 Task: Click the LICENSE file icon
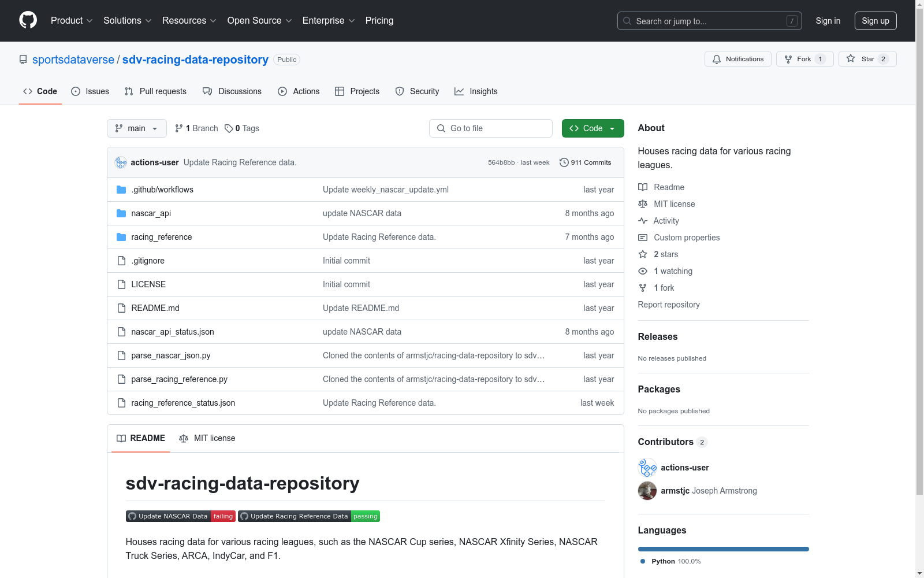pyautogui.click(x=121, y=284)
